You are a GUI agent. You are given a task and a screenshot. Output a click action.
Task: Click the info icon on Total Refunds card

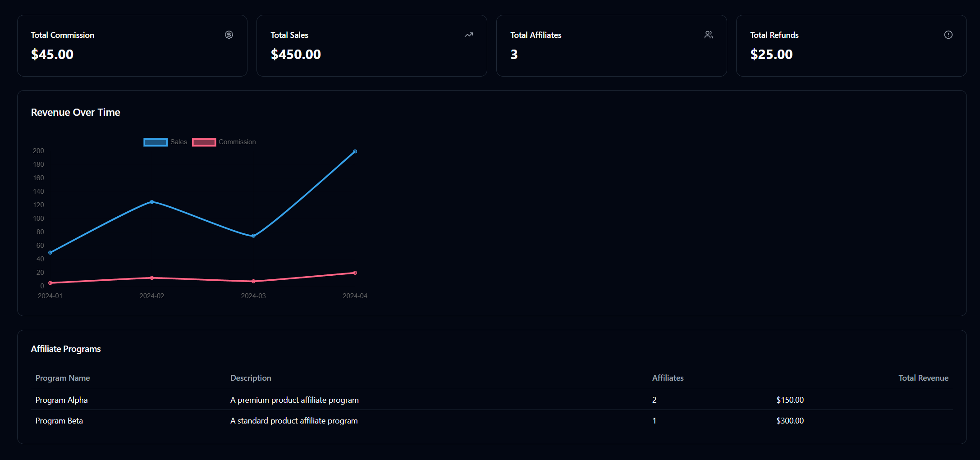point(948,35)
